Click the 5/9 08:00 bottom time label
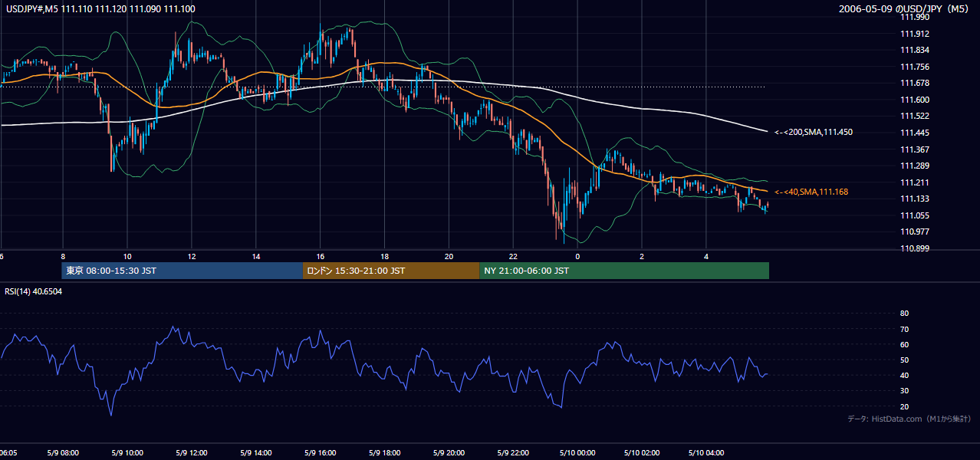 (x=63, y=453)
